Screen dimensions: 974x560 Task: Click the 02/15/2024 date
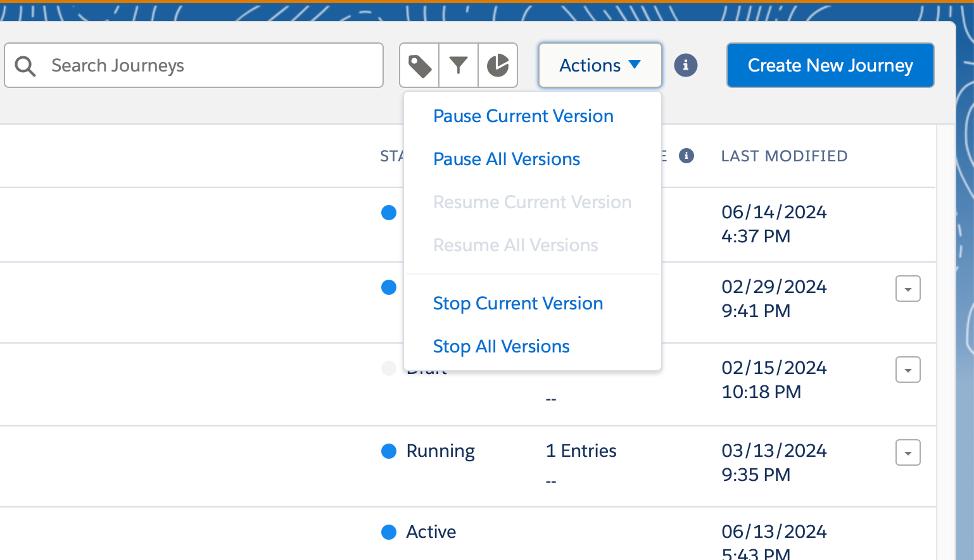pyautogui.click(x=774, y=368)
